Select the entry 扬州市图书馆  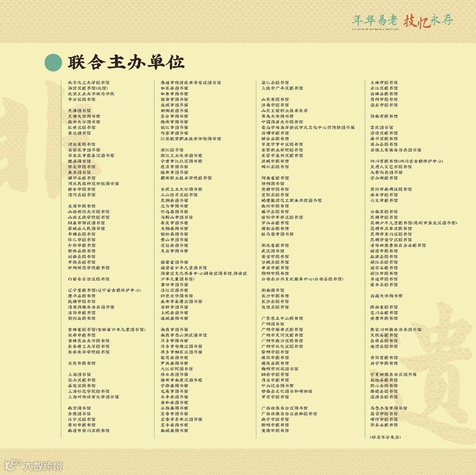click(x=175, y=122)
